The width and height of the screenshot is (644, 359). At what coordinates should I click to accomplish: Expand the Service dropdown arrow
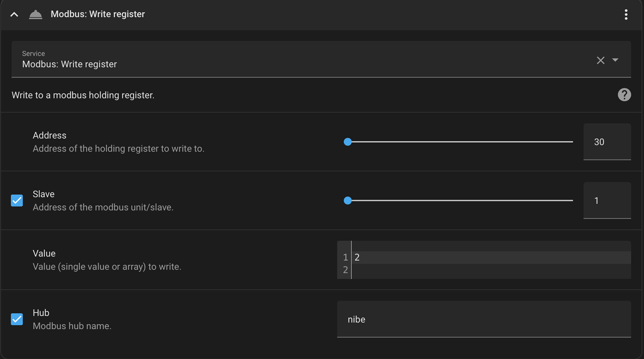click(x=615, y=60)
